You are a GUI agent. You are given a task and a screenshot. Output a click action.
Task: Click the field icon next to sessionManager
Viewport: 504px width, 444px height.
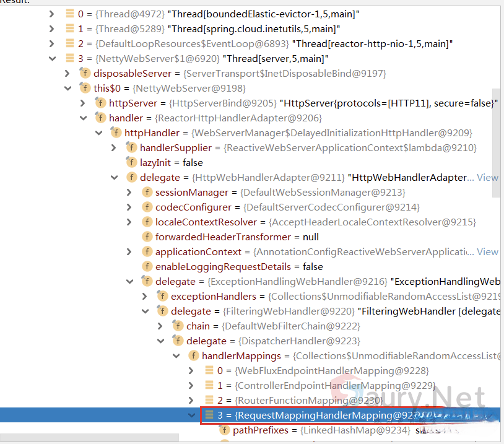[147, 193]
